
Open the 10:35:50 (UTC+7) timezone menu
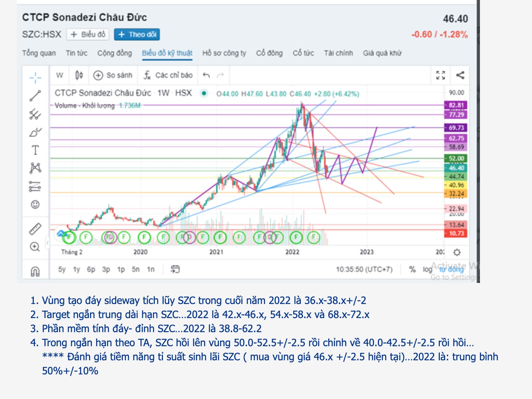tap(364, 269)
